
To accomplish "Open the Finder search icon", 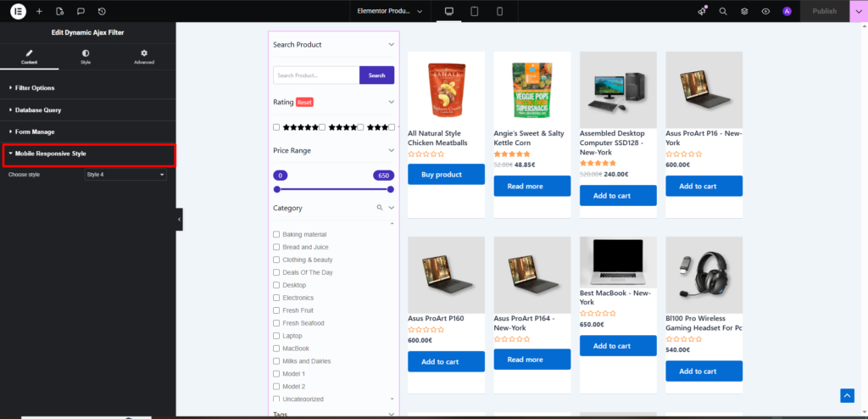I will click(x=723, y=11).
